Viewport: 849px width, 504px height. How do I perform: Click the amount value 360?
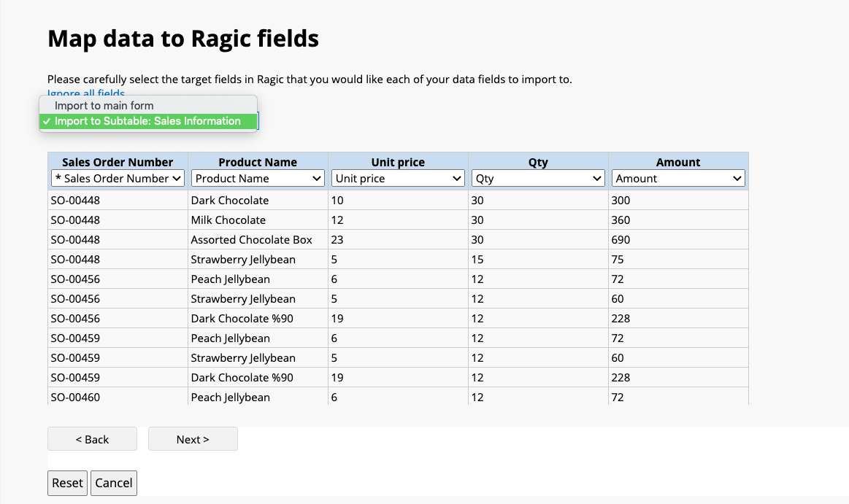pyautogui.click(x=621, y=220)
